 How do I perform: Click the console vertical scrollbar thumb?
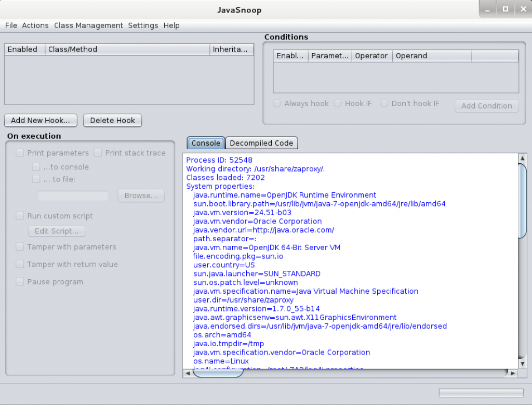tap(523, 200)
